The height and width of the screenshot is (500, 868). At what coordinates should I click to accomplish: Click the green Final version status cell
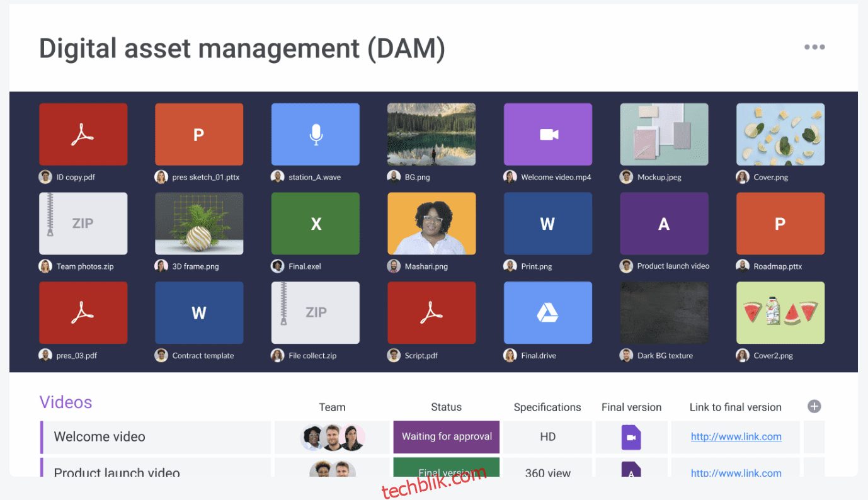point(447,467)
